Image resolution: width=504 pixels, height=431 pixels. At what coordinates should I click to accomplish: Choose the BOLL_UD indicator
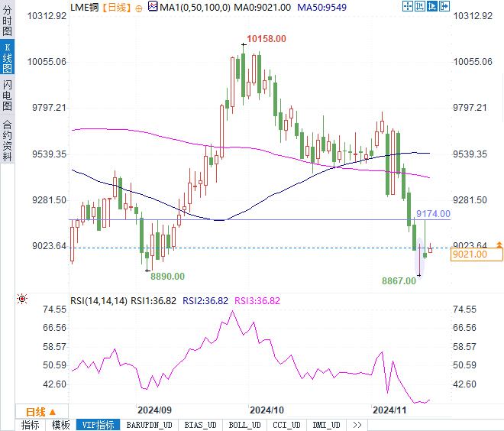244,425
